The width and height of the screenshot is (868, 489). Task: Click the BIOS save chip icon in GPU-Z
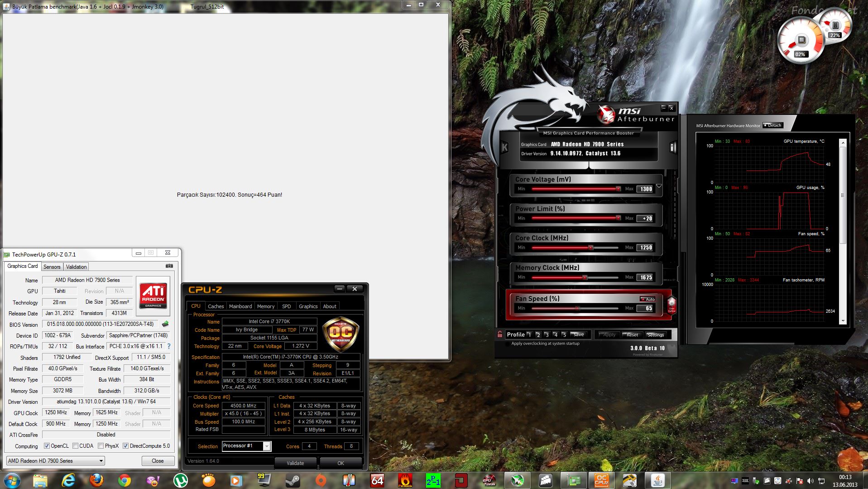[165, 324]
